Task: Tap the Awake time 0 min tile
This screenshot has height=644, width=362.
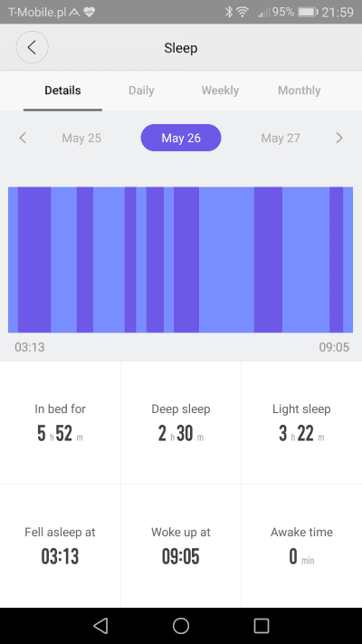Action: point(301,546)
